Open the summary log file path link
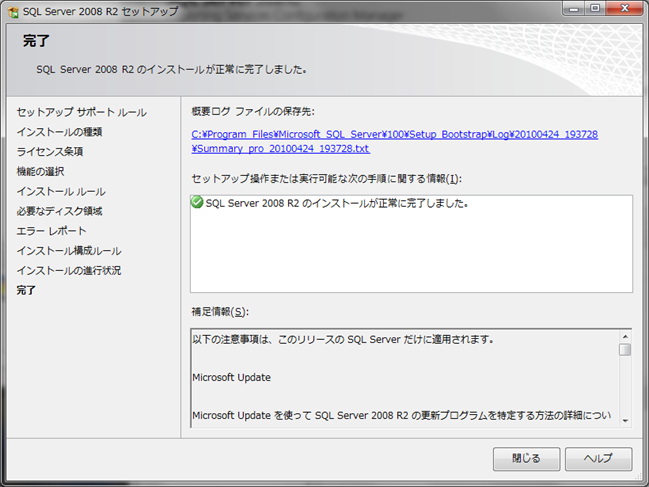Screen dimensions: 649x487 [394, 142]
